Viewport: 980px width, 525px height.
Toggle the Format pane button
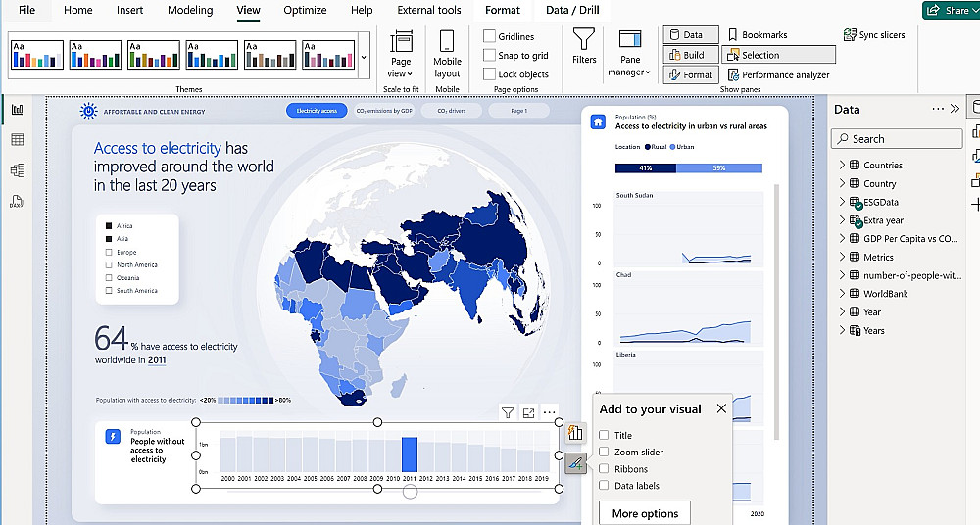pos(691,75)
